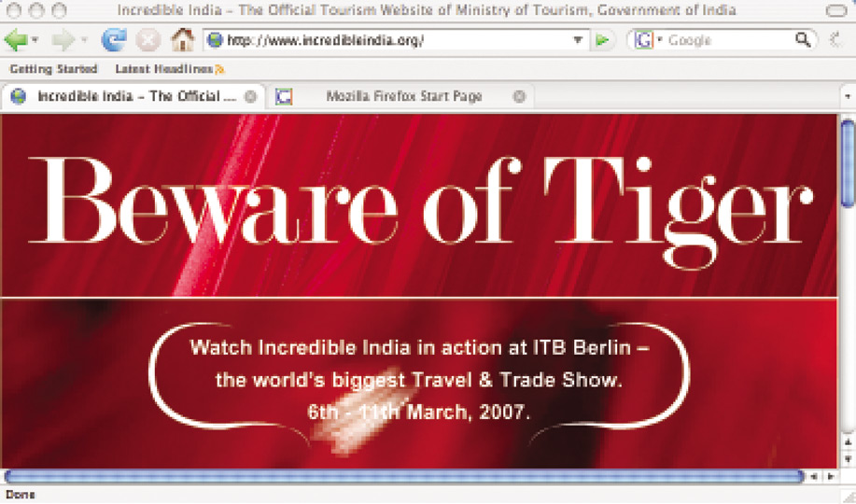Image resolution: width=856 pixels, height=504 pixels.
Task: Reload the page with the refresh icon
Action: point(113,41)
